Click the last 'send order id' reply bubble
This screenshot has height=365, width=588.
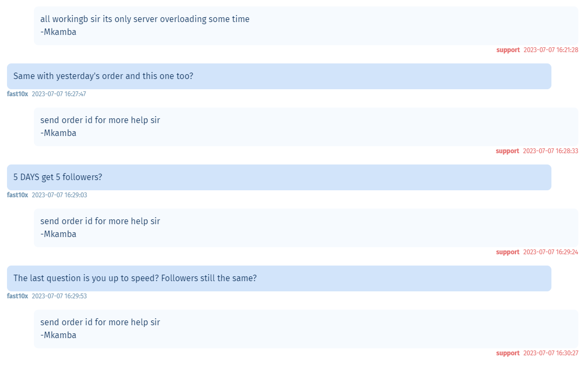(x=306, y=329)
